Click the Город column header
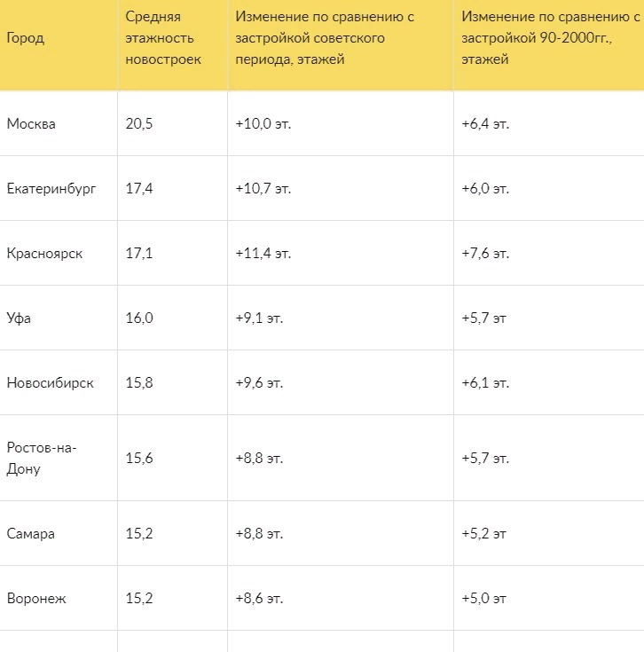Viewport: 644px width, 652px height. [26, 38]
